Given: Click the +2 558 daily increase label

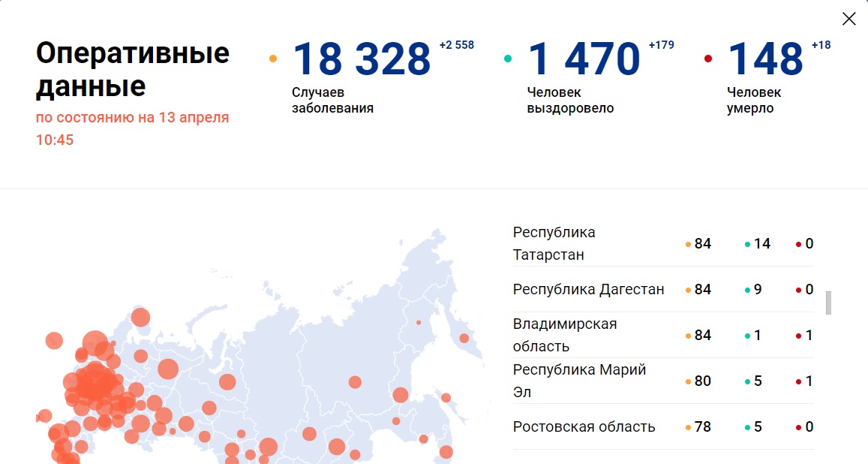Looking at the screenshot, I should [x=456, y=45].
